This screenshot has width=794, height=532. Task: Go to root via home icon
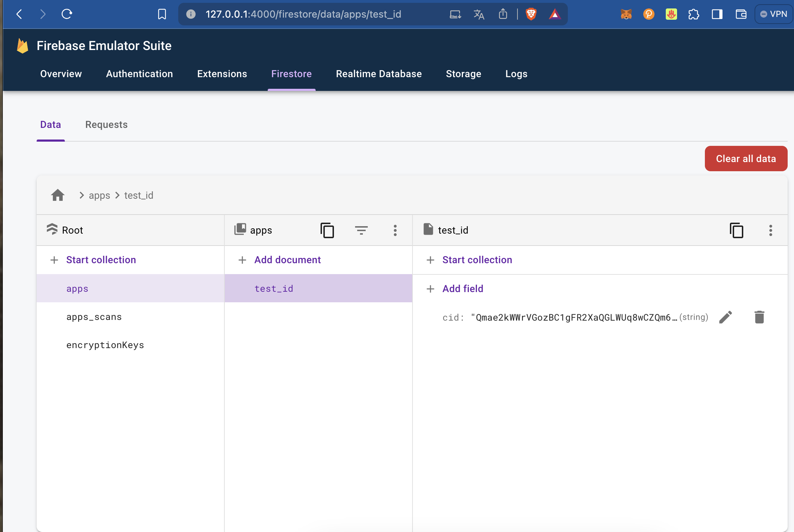tap(58, 195)
